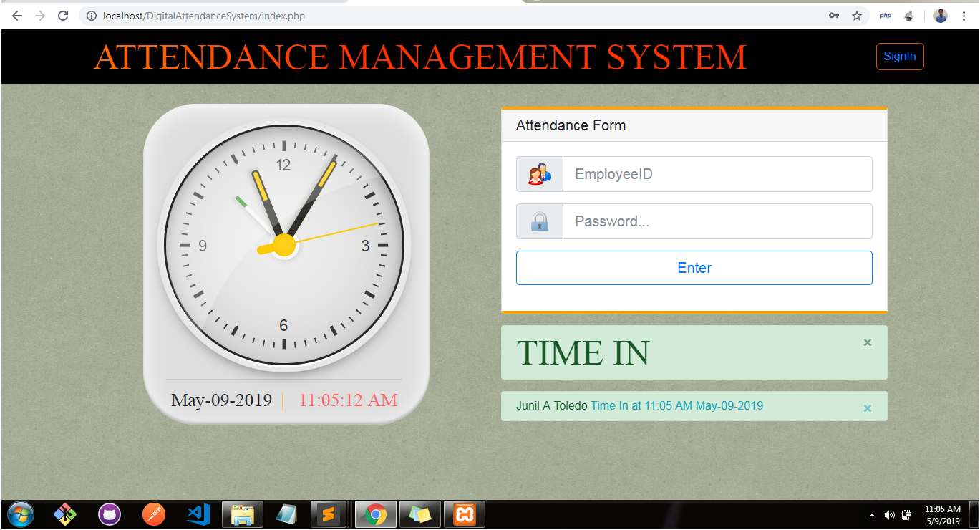Open Sublime Text from the taskbar
The height and width of the screenshot is (530, 980).
tap(331, 514)
